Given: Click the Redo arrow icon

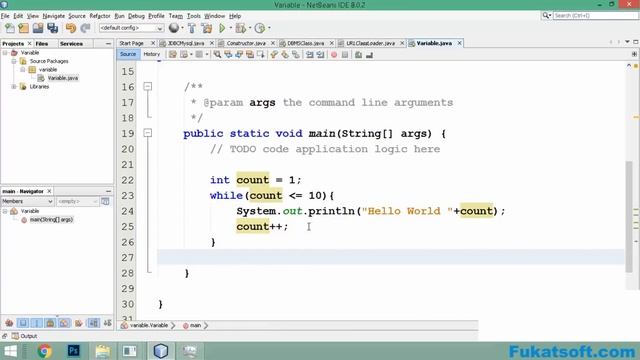Looking at the screenshot, I should (x=85, y=28).
